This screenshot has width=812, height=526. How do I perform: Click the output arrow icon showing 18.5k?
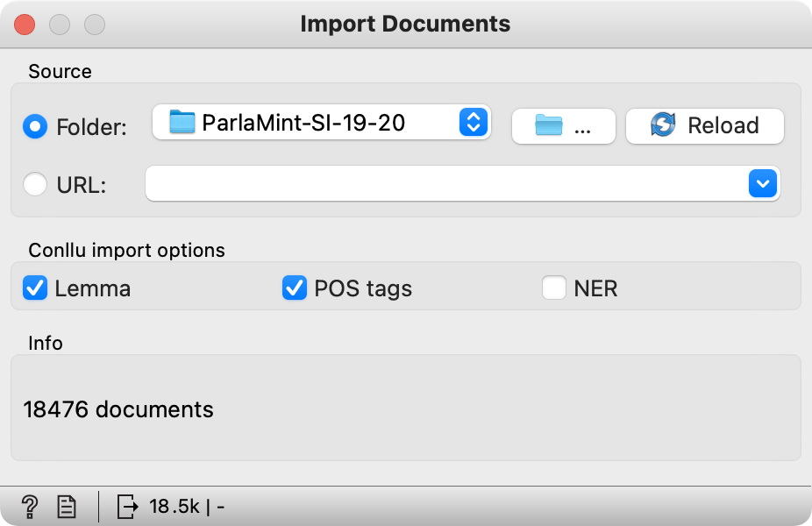tap(129, 506)
